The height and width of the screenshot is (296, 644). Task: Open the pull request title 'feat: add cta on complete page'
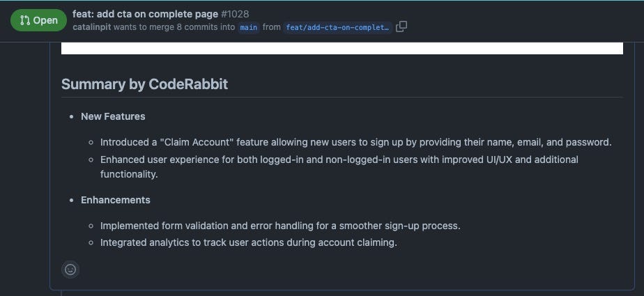[145, 14]
